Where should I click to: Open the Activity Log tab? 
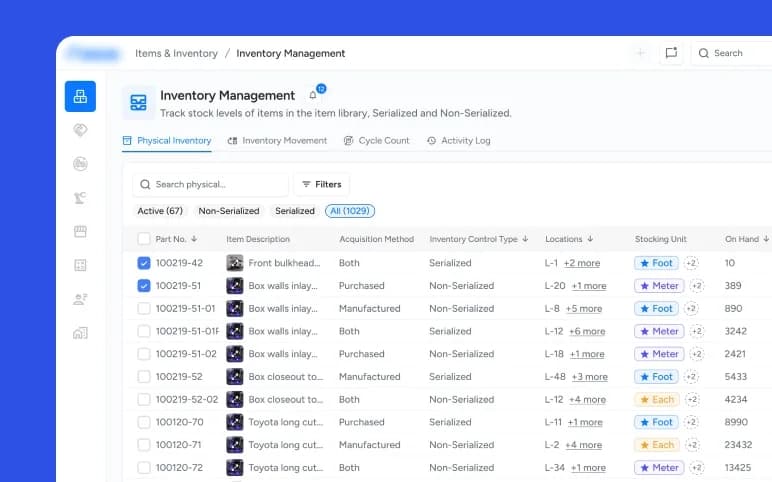[458, 141]
